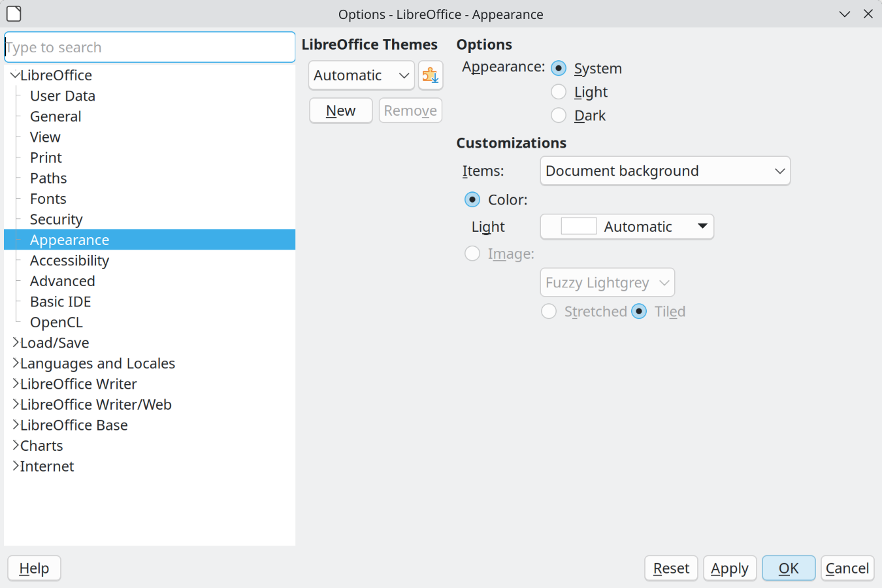Choose Stretched for the background image

coord(549,312)
